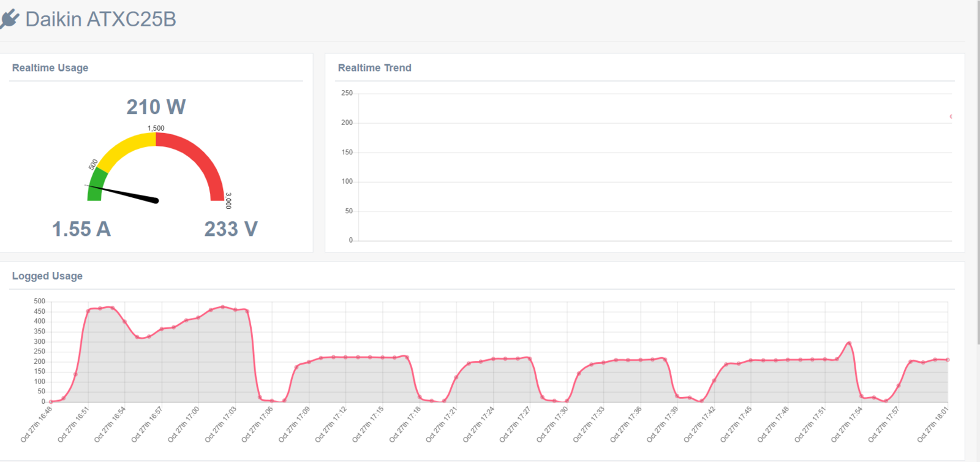Click the Oct 27th 17:21 time label
Image resolution: width=980 pixels, height=462 pixels.
point(442,424)
